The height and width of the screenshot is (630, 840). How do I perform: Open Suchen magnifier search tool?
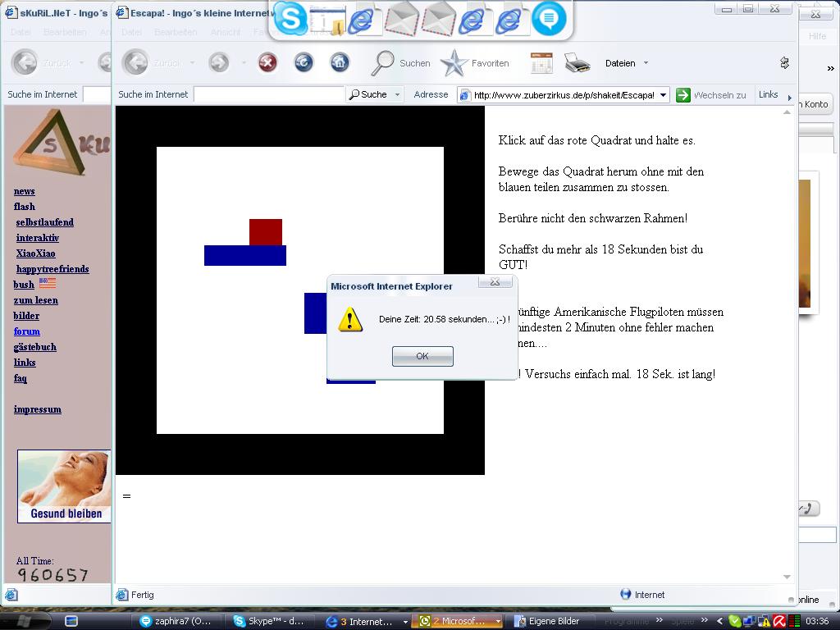(400, 62)
